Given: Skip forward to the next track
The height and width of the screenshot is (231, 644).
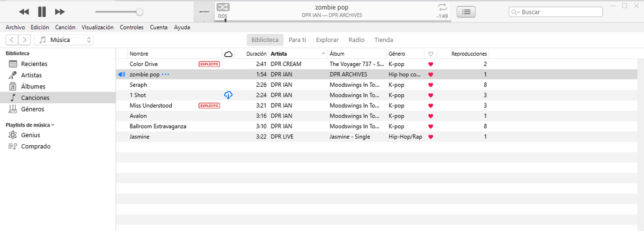Looking at the screenshot, I should click(x=60, y=11).
